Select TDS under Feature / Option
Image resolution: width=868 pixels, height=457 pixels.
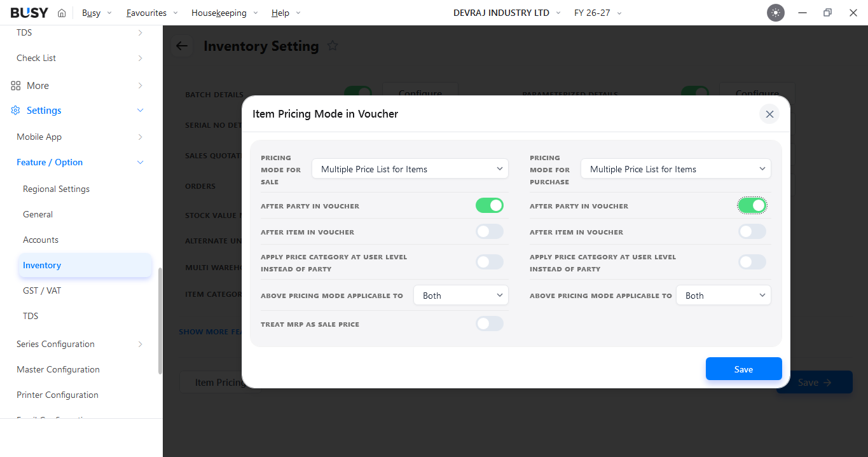(x=31, y=316)
